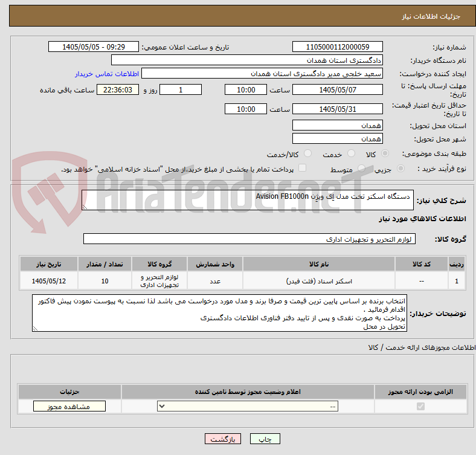This screenshot has height=455, width=476.
Task: Click the announcement date field 1405/05/05 - 09:29
Action: tap(94, 47)
